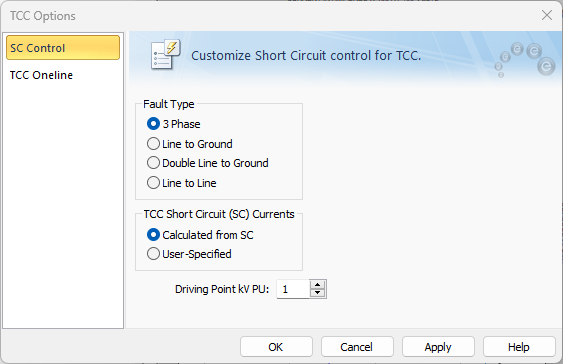Viewport: 563px width, 364px height.
Task: Open the SC Control page
Action: [x=63, y=48]
